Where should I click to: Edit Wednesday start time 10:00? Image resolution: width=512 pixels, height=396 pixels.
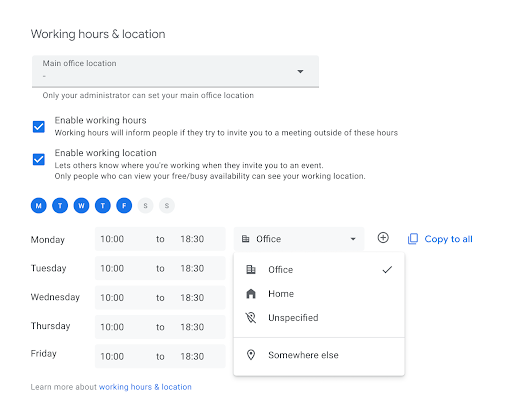pyautogui.click(x=112, y=298)
